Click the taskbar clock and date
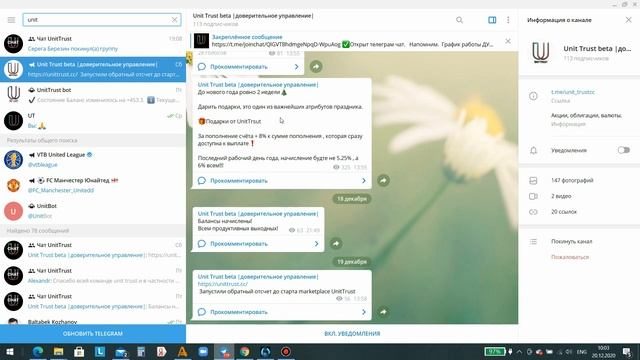Viewport: 640px width, 360px height. 604,352
